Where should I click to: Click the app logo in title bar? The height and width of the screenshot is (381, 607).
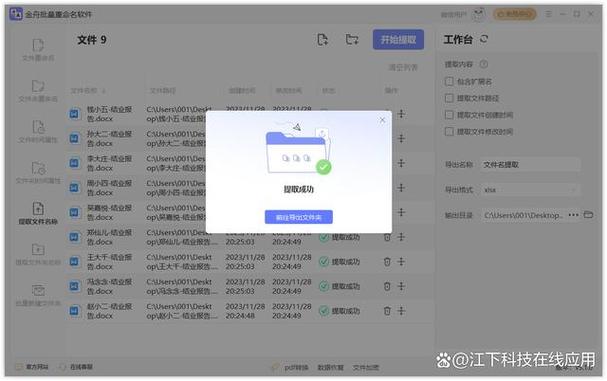16,14
